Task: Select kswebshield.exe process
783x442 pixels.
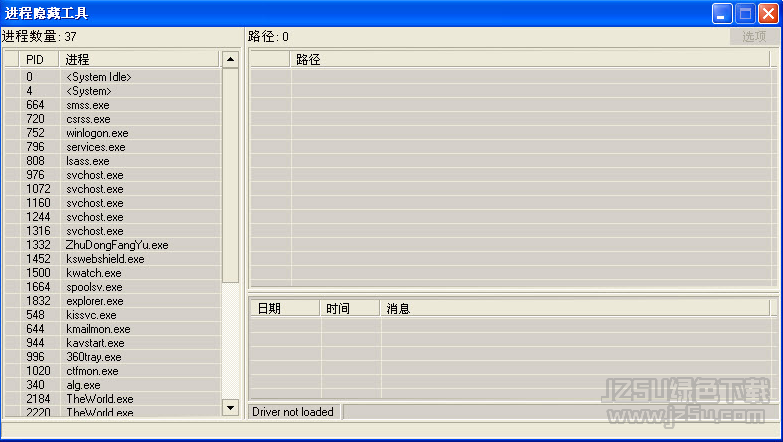Action: pyautogui.click(x=112, y=259)
